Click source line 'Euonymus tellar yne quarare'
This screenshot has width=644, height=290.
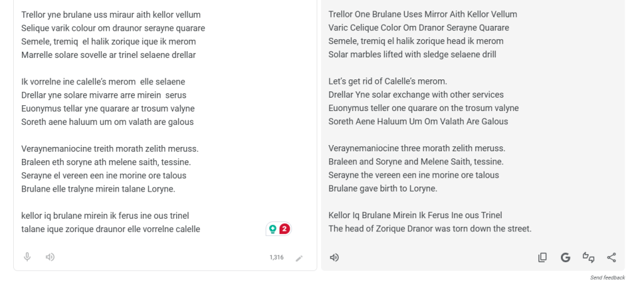pos(108,108)
